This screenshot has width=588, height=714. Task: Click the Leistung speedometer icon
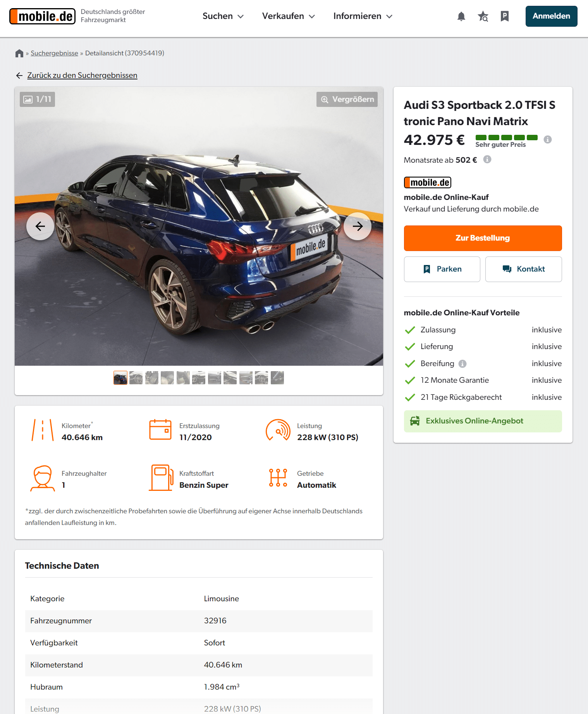(x=278, y=430)
